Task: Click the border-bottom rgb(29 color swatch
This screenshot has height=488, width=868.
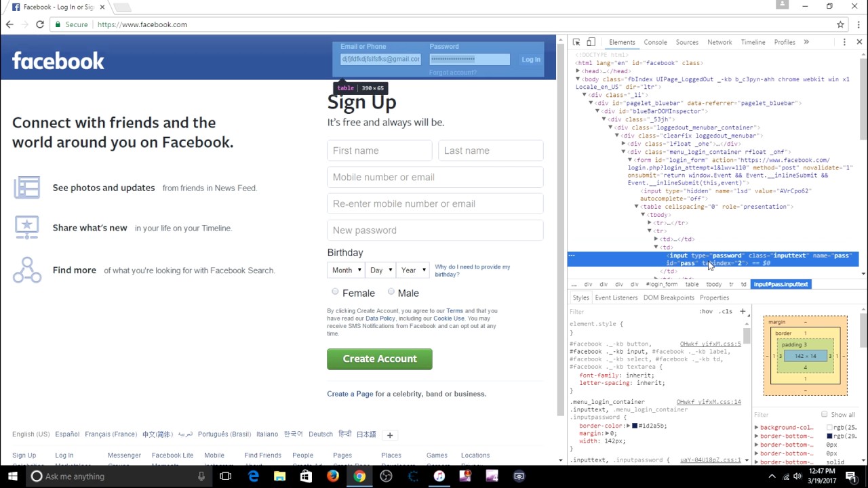Action: [829, 436]
